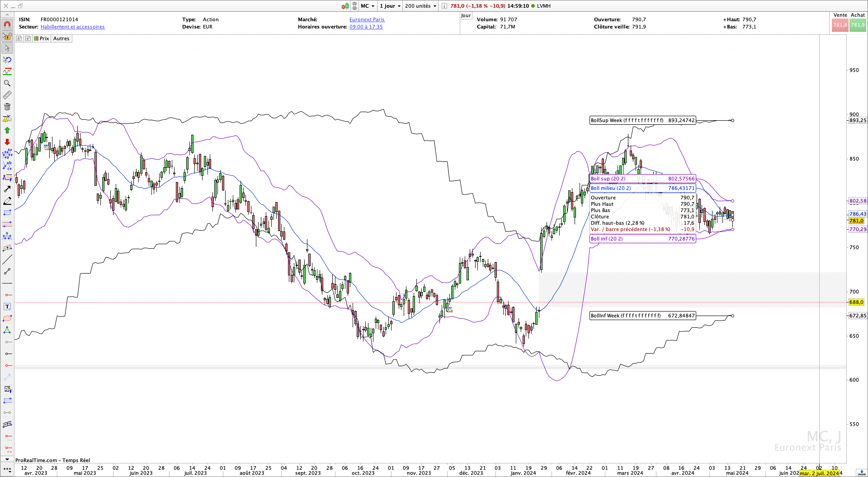Screen dimensions: 868x477
Task: Open the 200 unités dropdown
Action: point(421,6)
